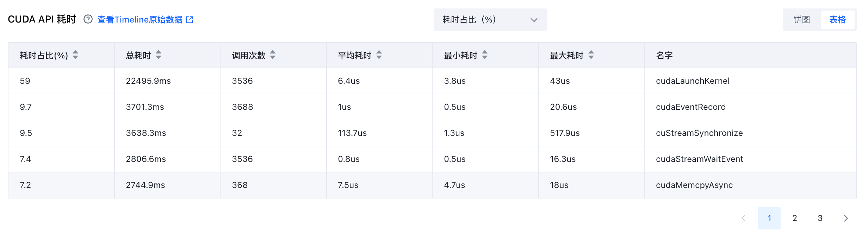Go to previous page with the left chevron

(744, 218)
